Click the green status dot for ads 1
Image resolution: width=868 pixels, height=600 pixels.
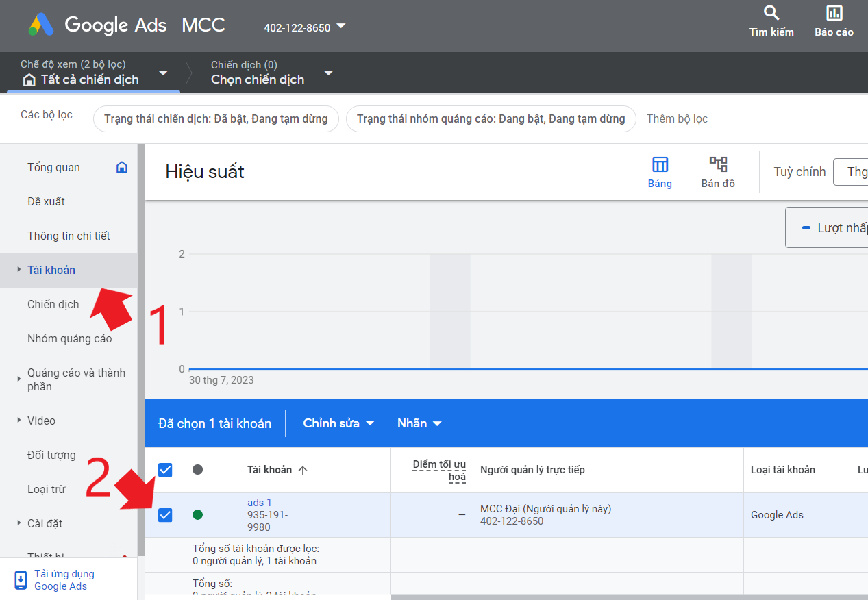click(x=198, y=515)
